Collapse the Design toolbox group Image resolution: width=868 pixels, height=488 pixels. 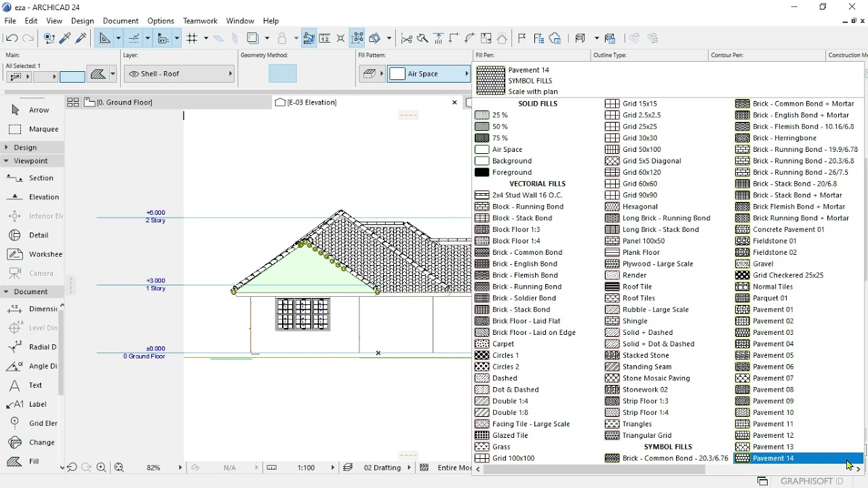32,147
